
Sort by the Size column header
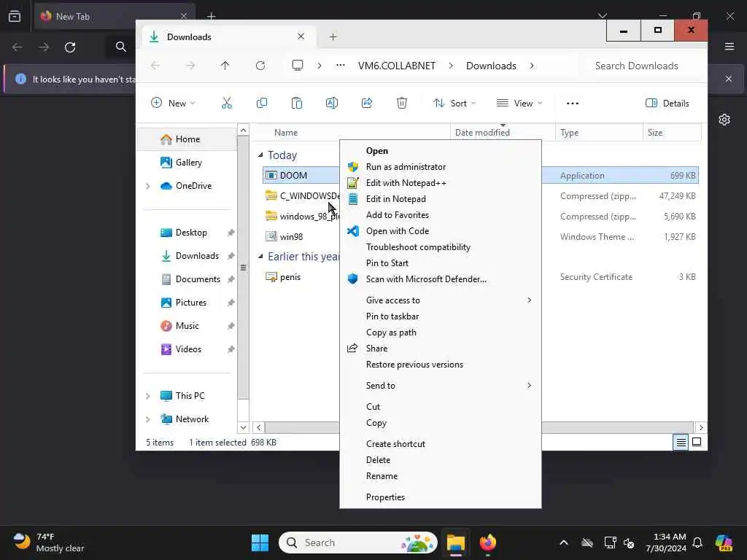pyautogui.click(x=672, y=133)
